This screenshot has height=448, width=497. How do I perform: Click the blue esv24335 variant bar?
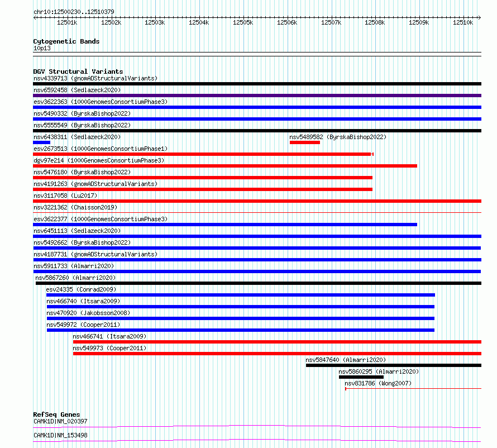click(241, 295)
